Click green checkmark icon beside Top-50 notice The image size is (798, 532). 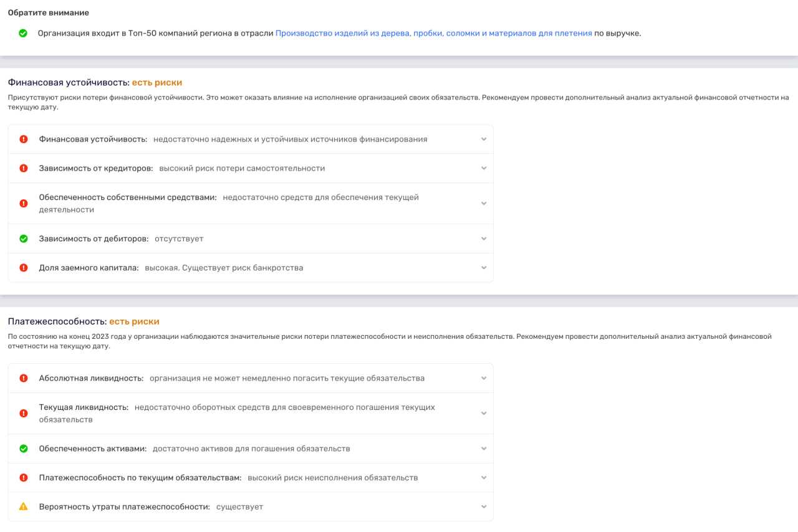pyautogui.click(x=23, y=33)
